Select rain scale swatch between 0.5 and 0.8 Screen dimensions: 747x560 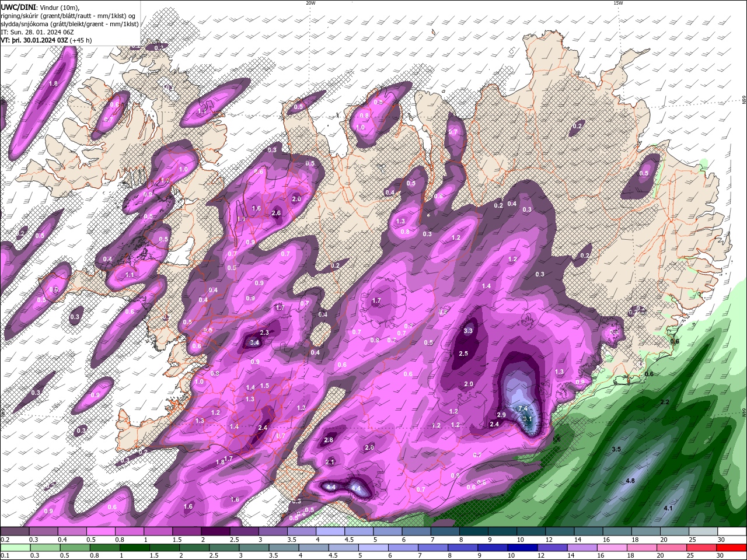click(x=75, y=548)
